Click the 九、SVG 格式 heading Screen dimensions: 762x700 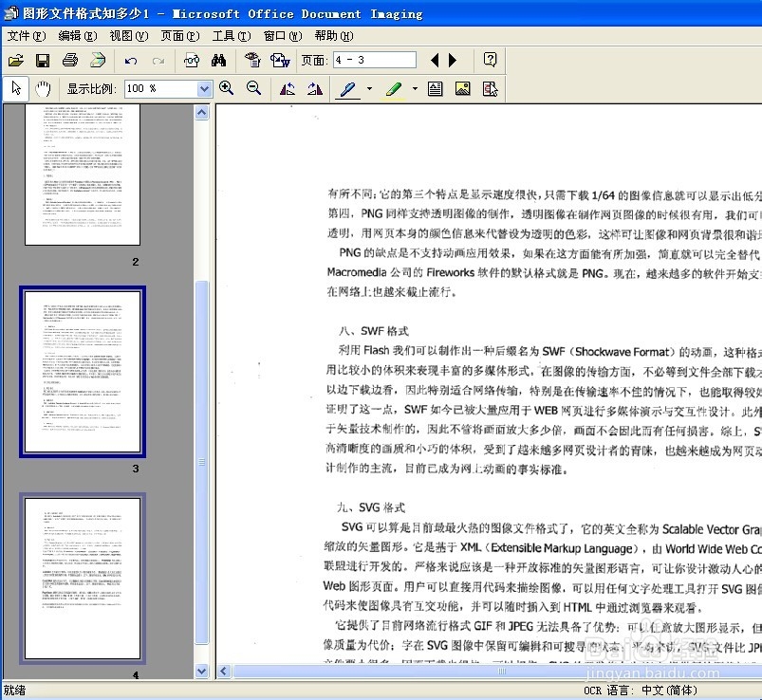point(371,507)
